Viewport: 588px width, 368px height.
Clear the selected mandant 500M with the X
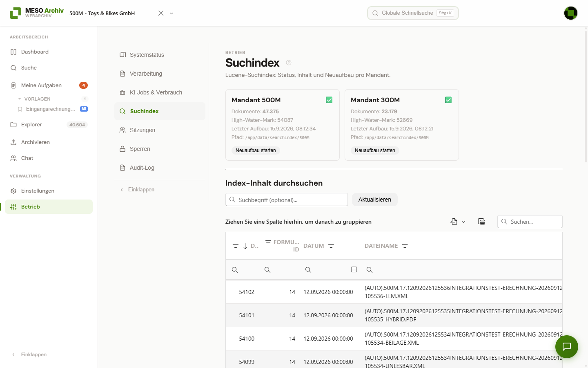click(161, 13)
